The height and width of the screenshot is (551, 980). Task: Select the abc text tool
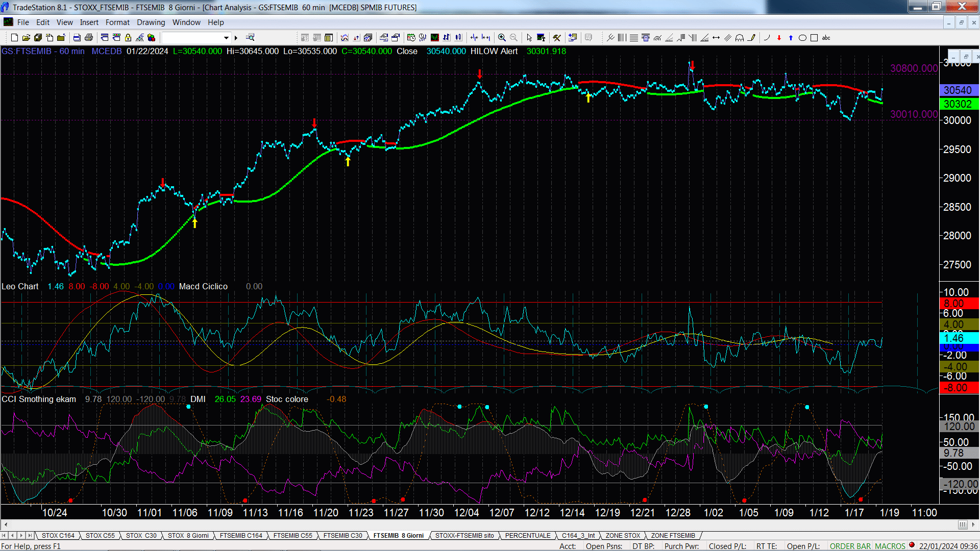pos(826,38)
